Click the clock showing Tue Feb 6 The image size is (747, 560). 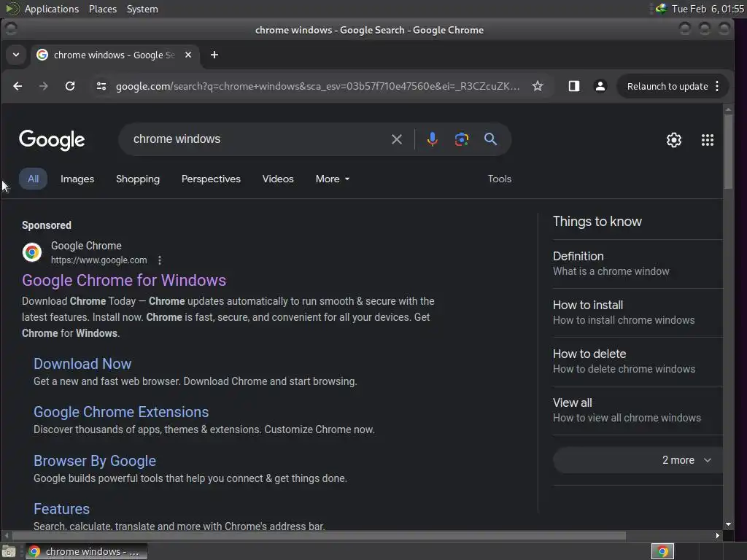pos(708,9)
